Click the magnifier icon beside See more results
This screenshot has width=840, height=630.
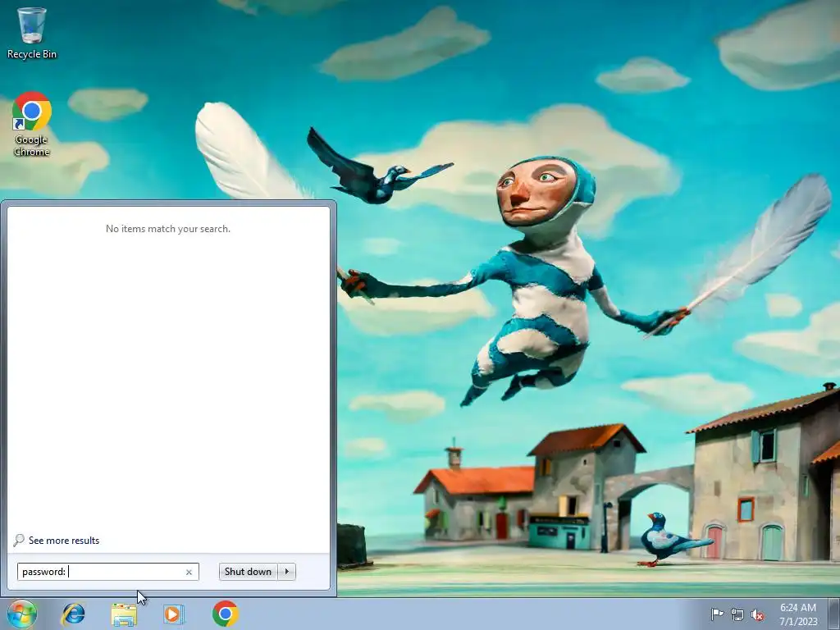(19, 540)
